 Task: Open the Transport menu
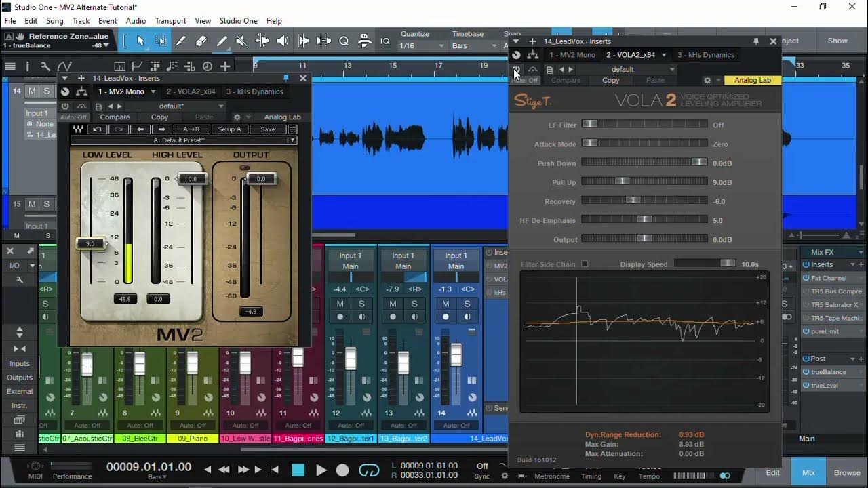[x=170, y=21]
